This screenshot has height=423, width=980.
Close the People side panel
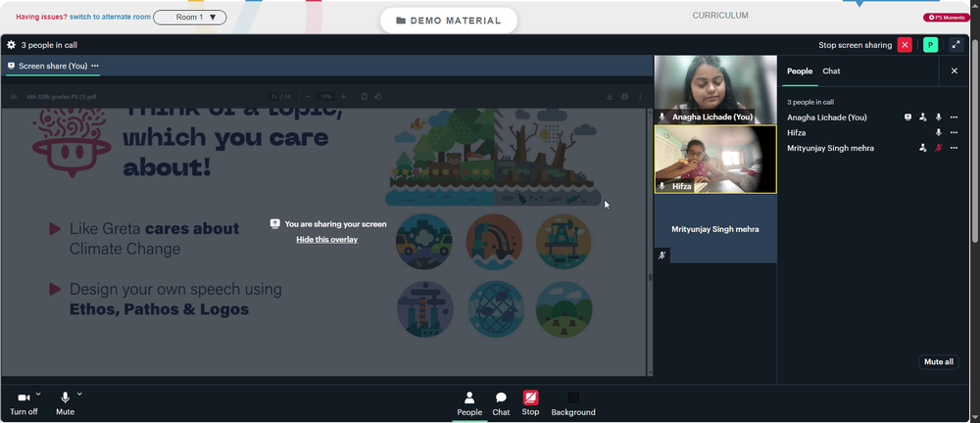pyautogui.click(x=955, y=71)
